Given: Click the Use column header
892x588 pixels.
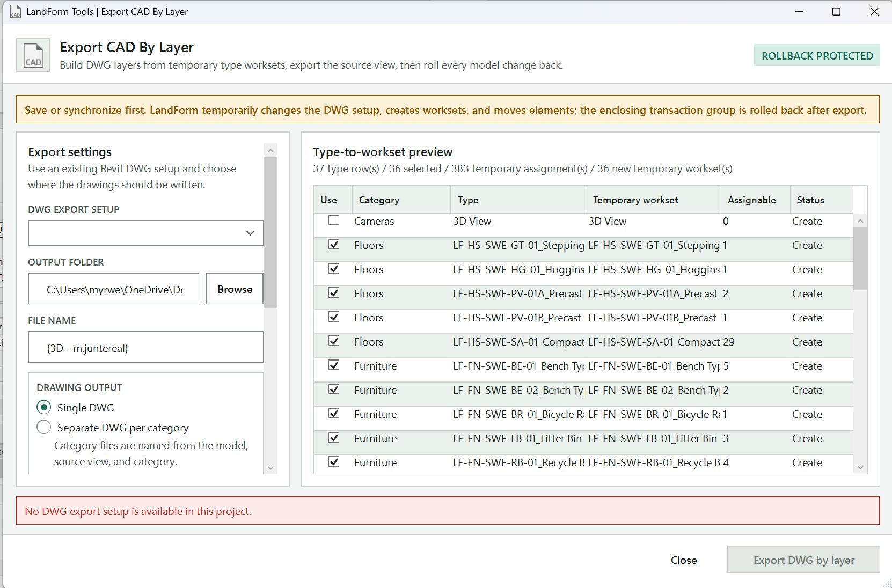Looking at the screenshot, I should tap(333, 200).
